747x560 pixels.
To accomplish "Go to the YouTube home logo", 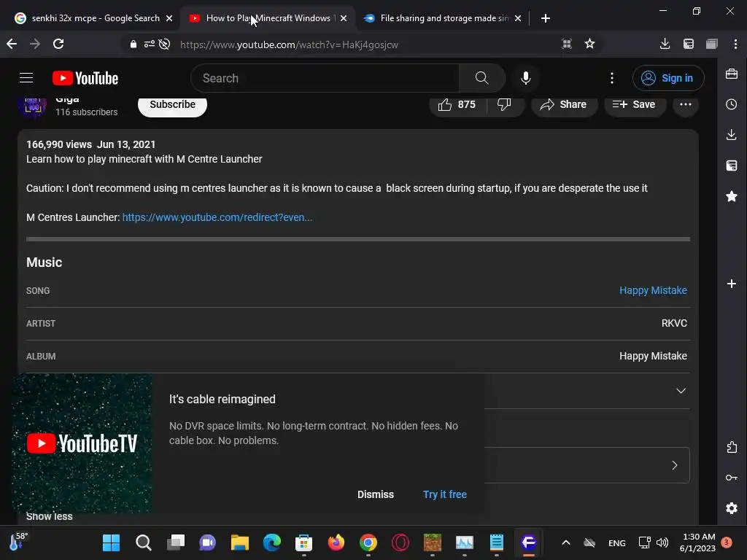I will [85, 78].
